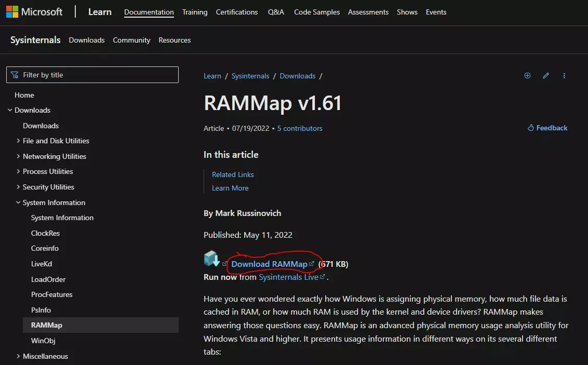Open the Training menu item
This screenshot has height=365, width=588.
[x=195, y=12]
